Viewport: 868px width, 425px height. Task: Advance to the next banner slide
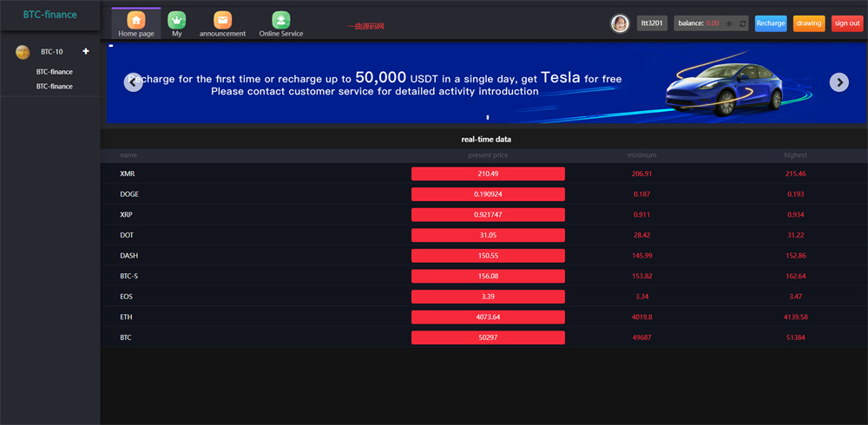coord(838,82)
